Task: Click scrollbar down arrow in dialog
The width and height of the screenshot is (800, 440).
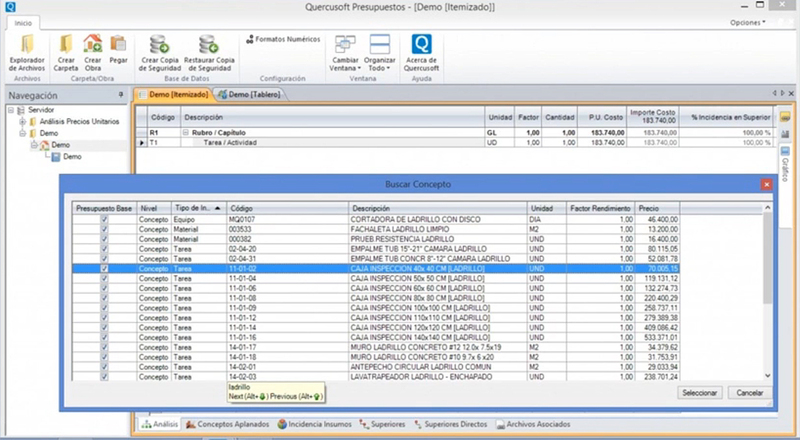Action: pos(767,376)
